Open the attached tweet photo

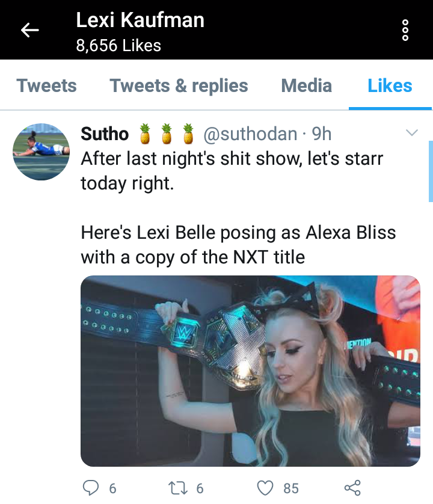pos(250,371)
